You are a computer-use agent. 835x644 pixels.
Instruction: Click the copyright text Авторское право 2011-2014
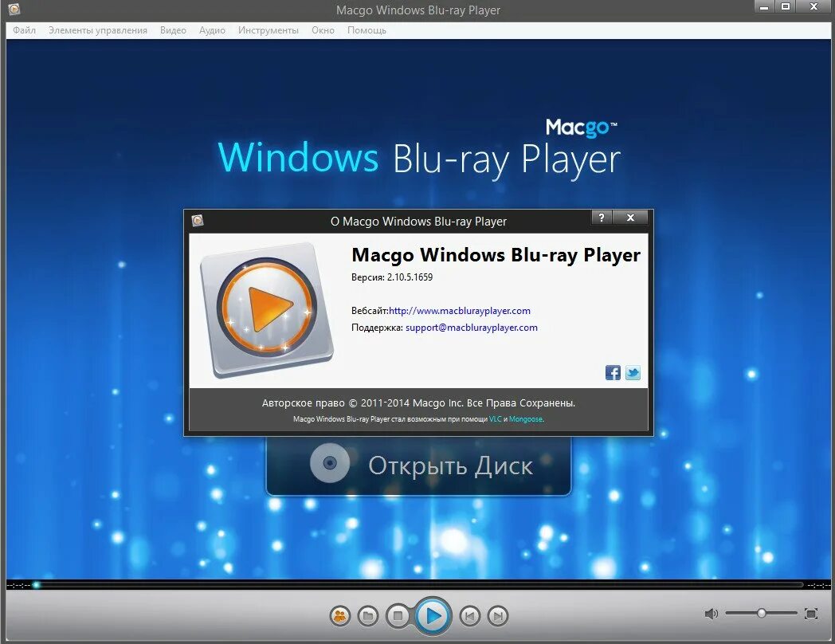coord(418,403)
